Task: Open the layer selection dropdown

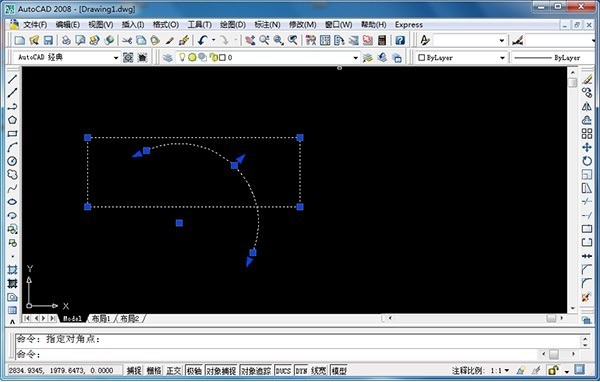Action: (x=355, y=58)
